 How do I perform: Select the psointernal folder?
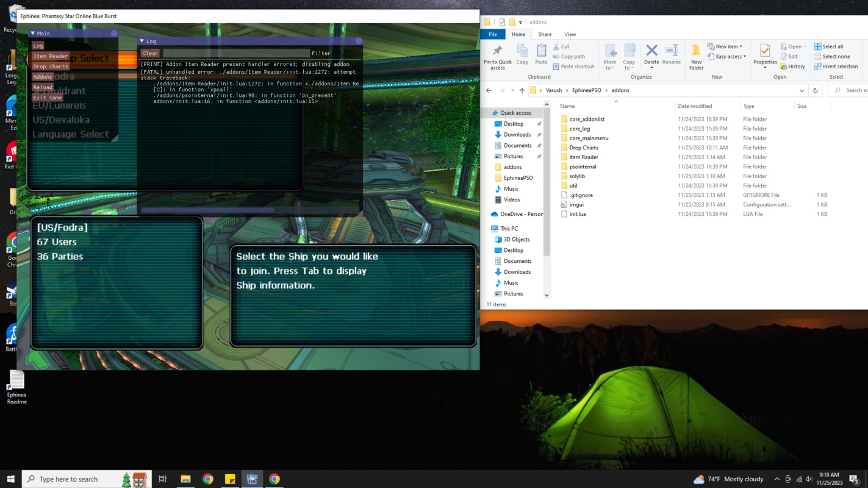[583, 167]
